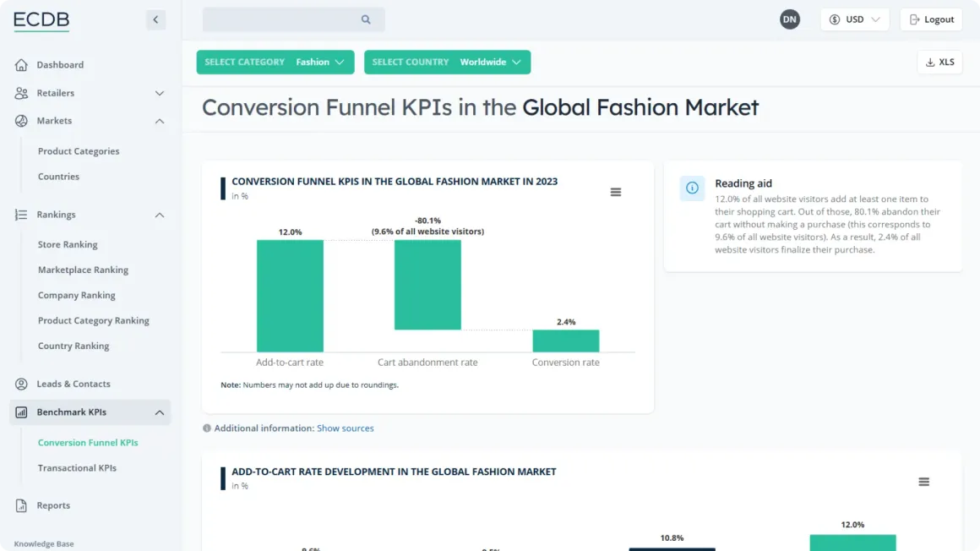980x551 pixels.
Task: Click the 'Reading aid' heading
Action: click(743, 183)
